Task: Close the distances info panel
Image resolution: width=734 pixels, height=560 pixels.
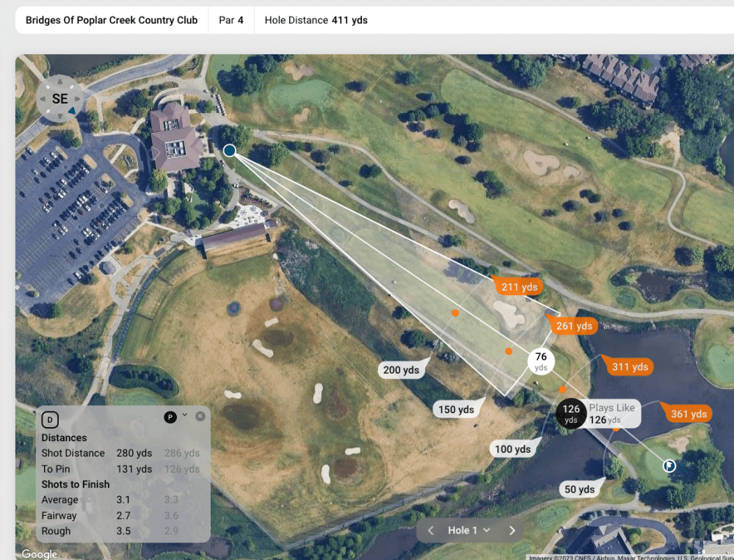Action: (x=200, y=416)
